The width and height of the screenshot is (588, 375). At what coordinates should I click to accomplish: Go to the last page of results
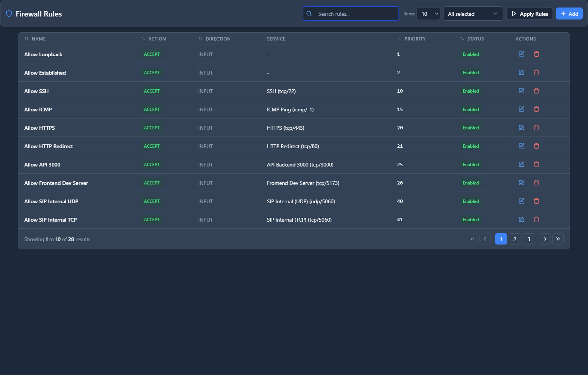(x=558, y=239)
